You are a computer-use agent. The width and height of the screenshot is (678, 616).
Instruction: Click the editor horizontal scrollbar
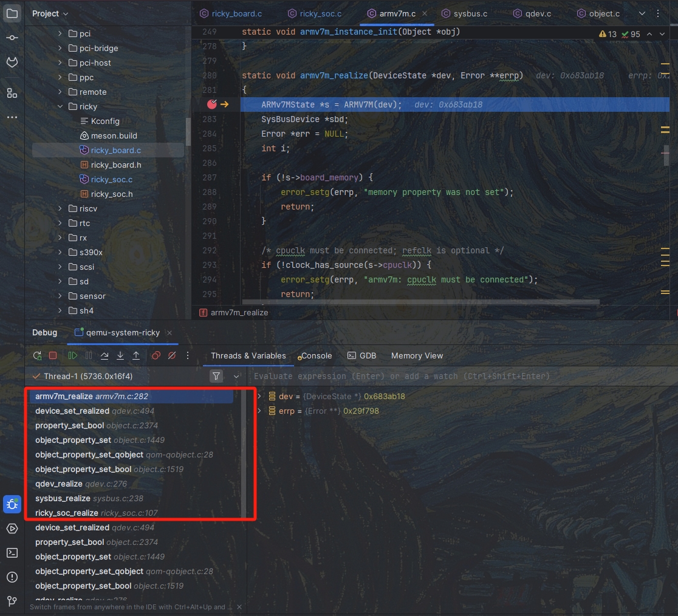[x=420, y=302]
